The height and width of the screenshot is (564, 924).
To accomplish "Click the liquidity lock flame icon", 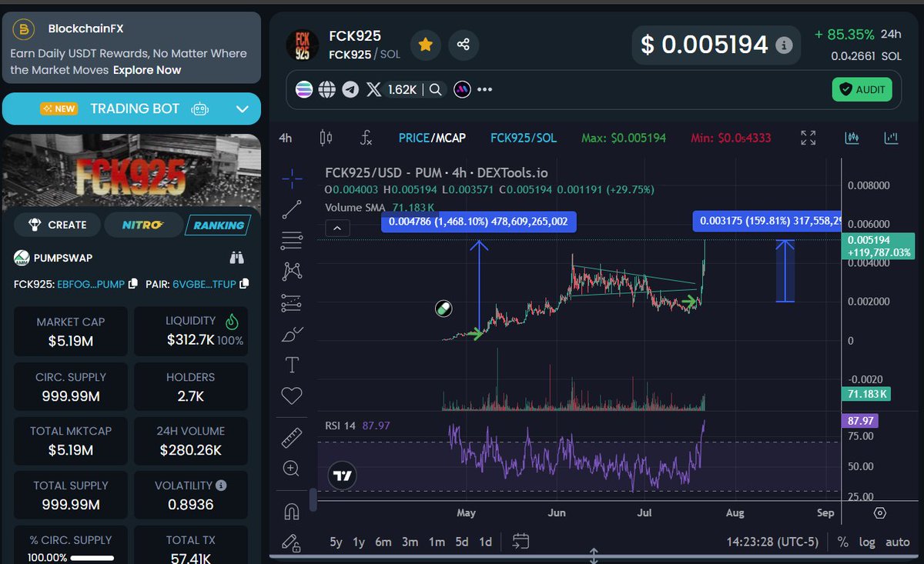I will 232,321.
